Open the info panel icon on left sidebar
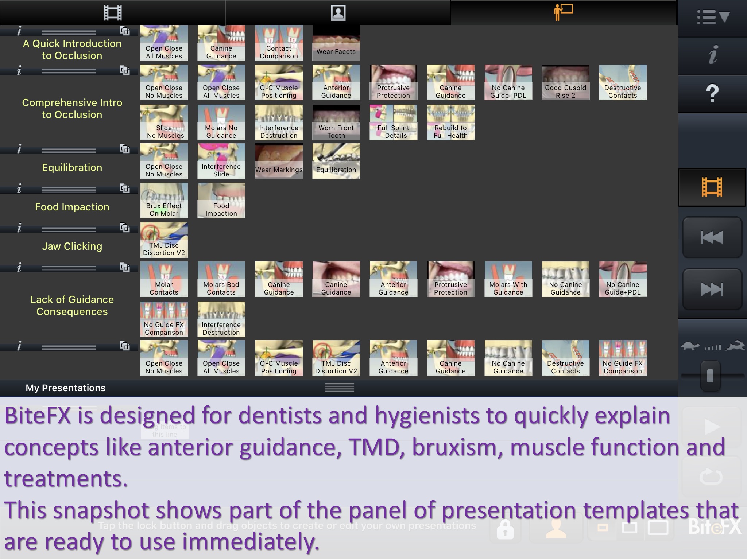The height and width of the screenshot is (560, 747). pos(19,30)
